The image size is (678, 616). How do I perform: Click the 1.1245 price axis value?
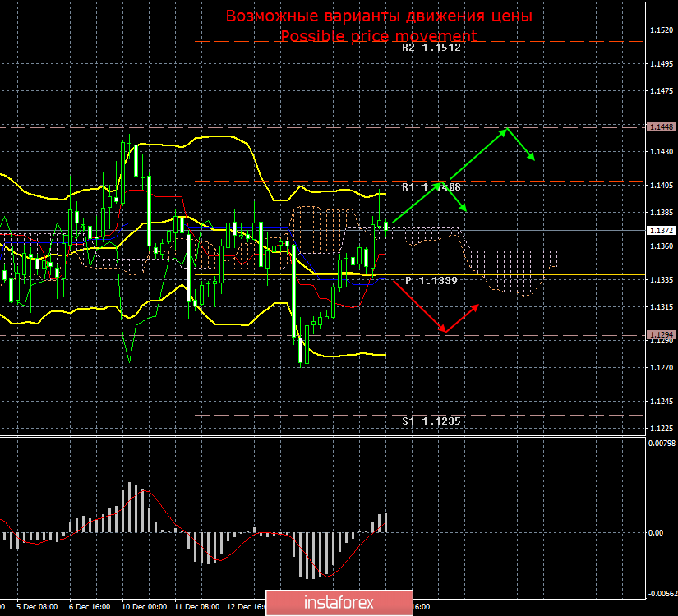(x=662, y=401)
